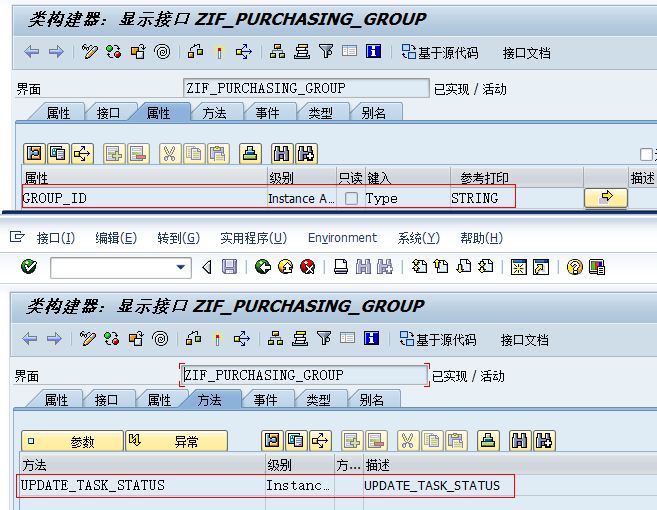Open the 转到(G) menu
This screenshot has height=510, width=657.
(x=178, y=238)
